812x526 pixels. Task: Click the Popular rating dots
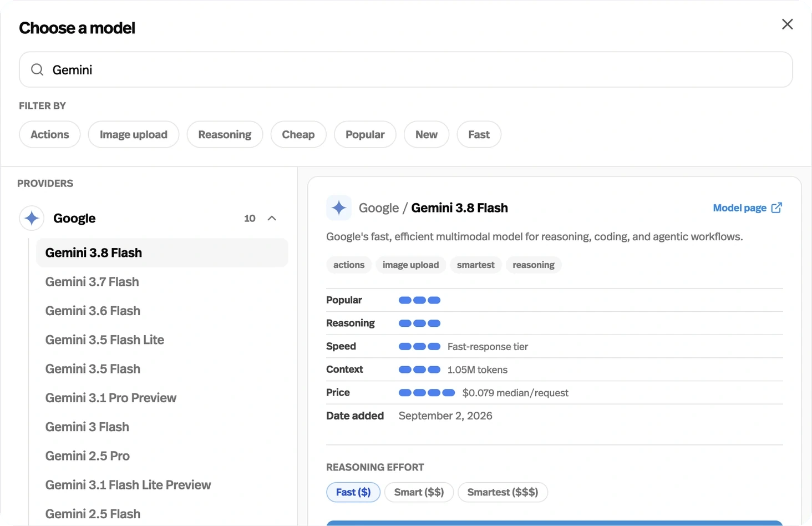[419, 300]
